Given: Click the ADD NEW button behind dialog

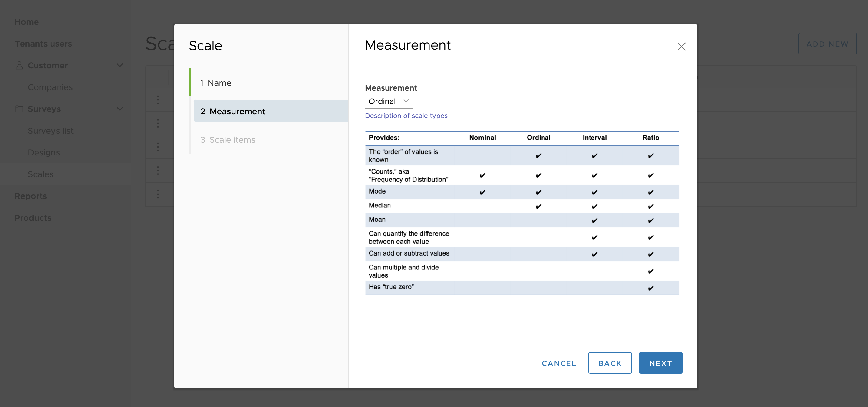Looking at the screenshot, I should click(x=827, y=44).
